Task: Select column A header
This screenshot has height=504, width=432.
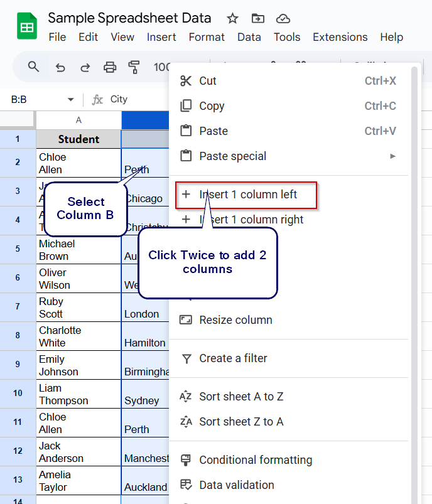Action: 78,121
